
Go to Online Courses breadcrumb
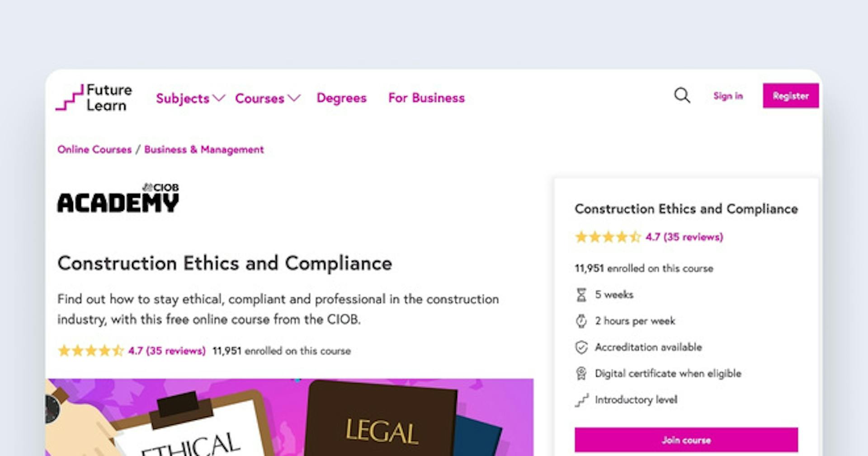tap(94, 149)
